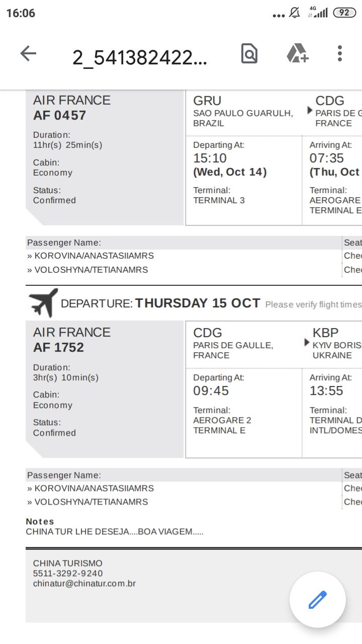Tap flight number AF 1752

[x=58, y=348]
